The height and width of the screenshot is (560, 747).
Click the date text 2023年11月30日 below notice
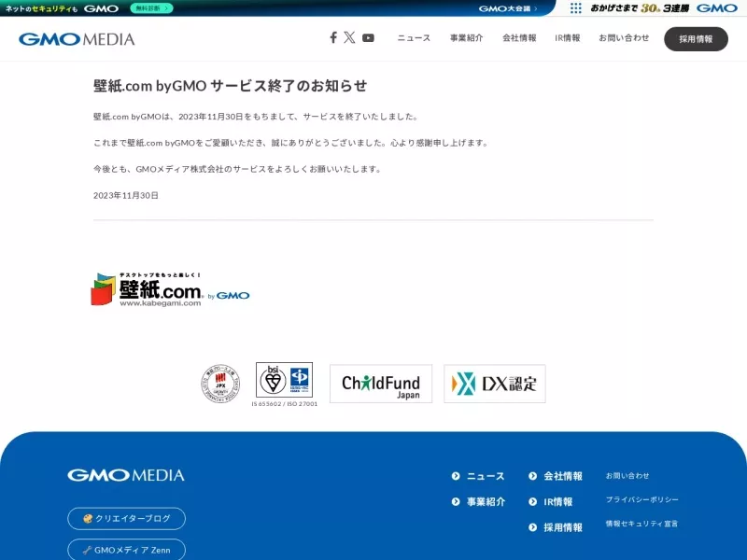[126, 195]
